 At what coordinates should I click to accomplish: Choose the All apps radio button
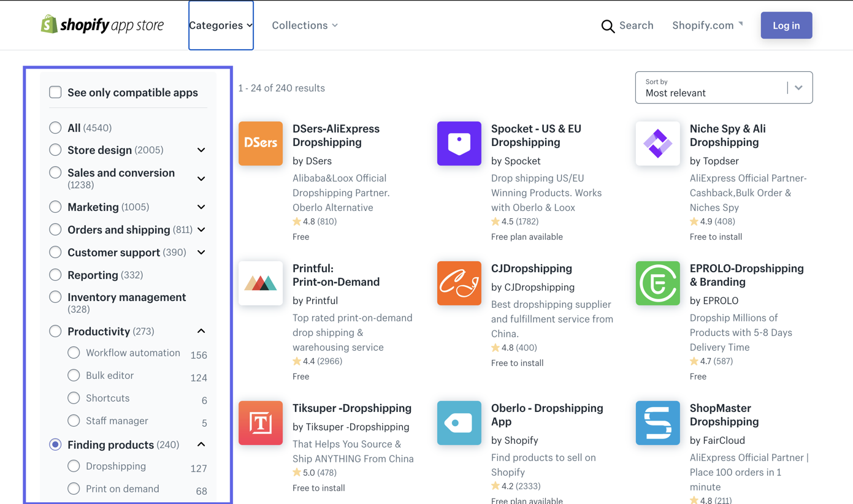[55, 128]
